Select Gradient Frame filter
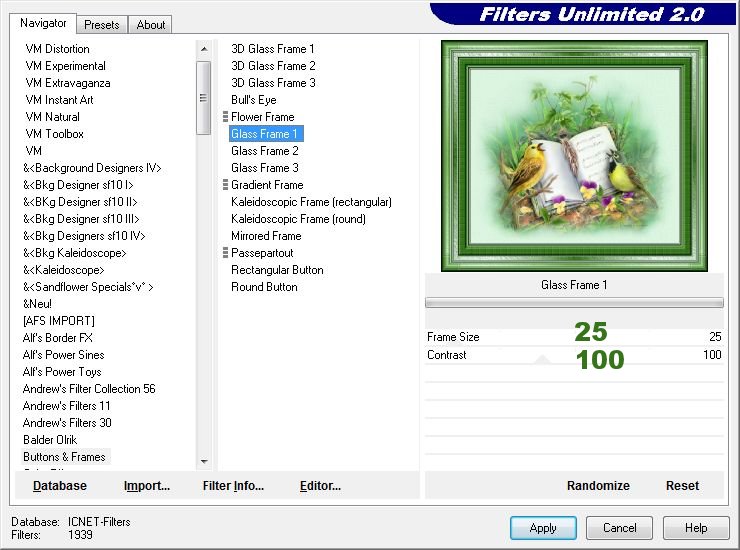The width and height of the screenshot is (740, 550). point(267,185)
